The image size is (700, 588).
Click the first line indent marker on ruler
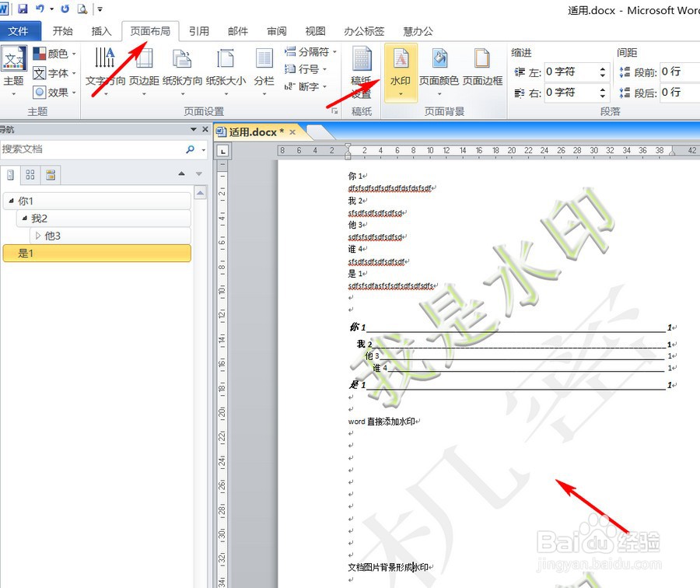(348, 146)
